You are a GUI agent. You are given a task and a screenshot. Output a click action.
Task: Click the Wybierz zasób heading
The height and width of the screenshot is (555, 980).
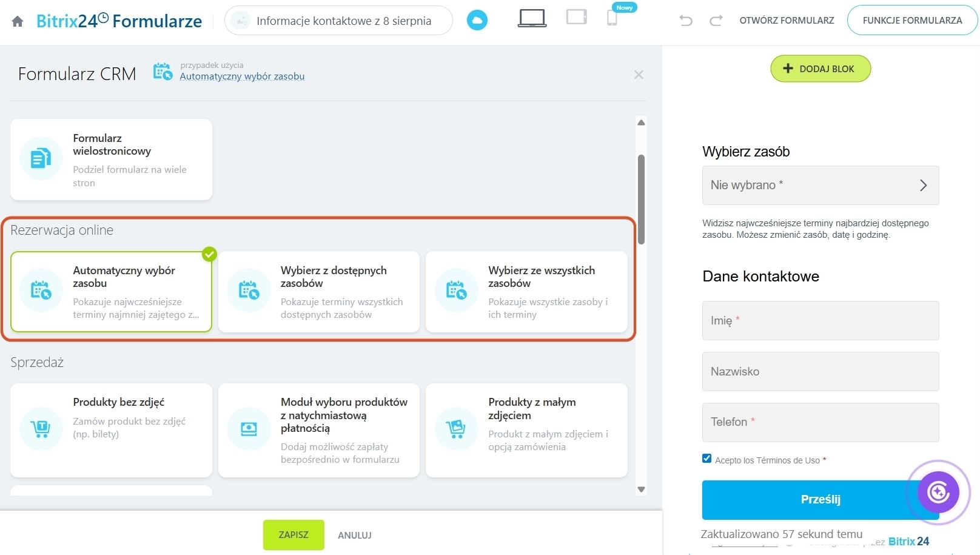[746, 152]
